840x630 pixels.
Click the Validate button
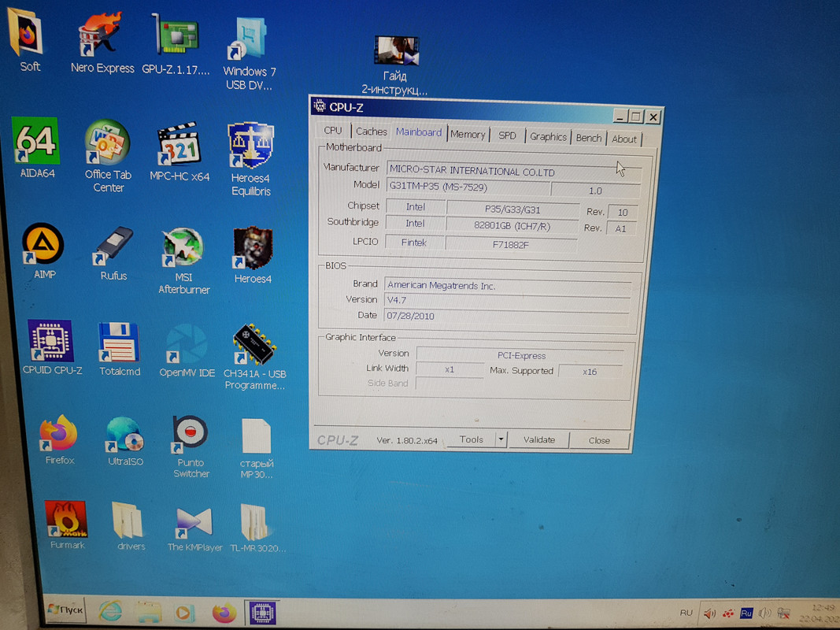coord(539,440)
